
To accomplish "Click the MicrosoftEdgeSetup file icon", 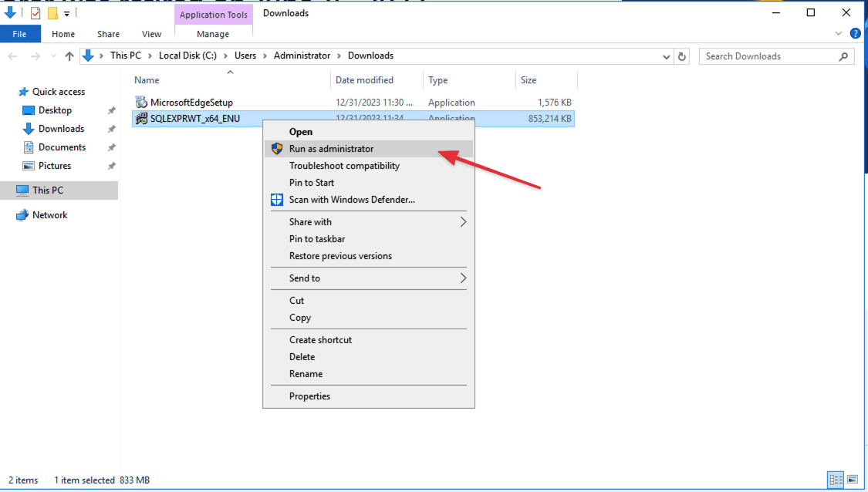I will (x=140, y=103).
